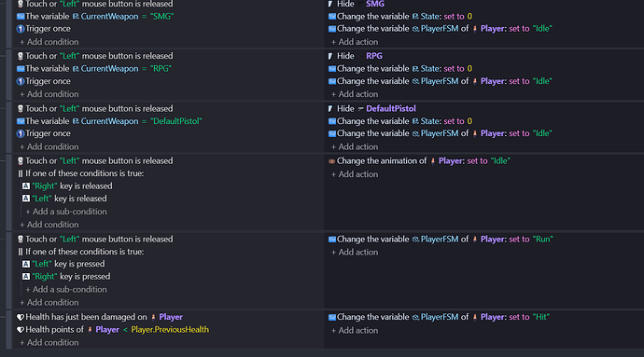Image resolution: width=644 pixels, height=357 pixels.
Task: Click the Trigger once icon in the SMG event
Action: pyautogui.click(x=21, y=29)
